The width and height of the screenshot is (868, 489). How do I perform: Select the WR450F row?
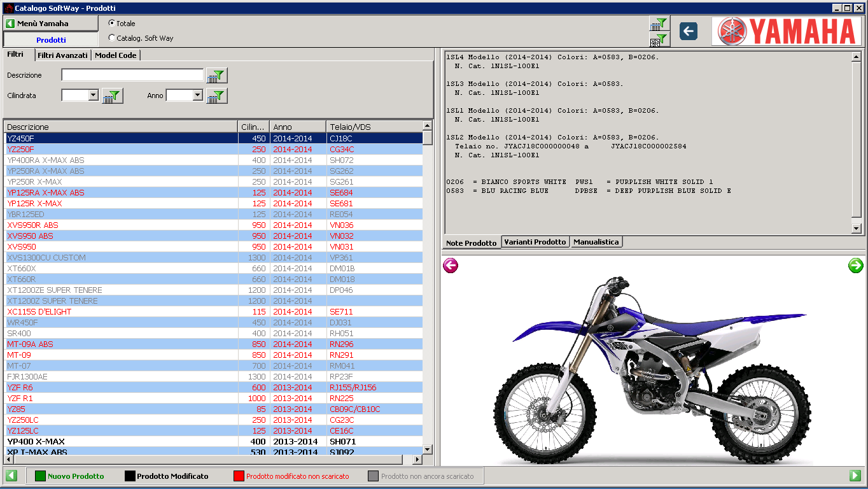pyautogui.click(x=213, y=322)
